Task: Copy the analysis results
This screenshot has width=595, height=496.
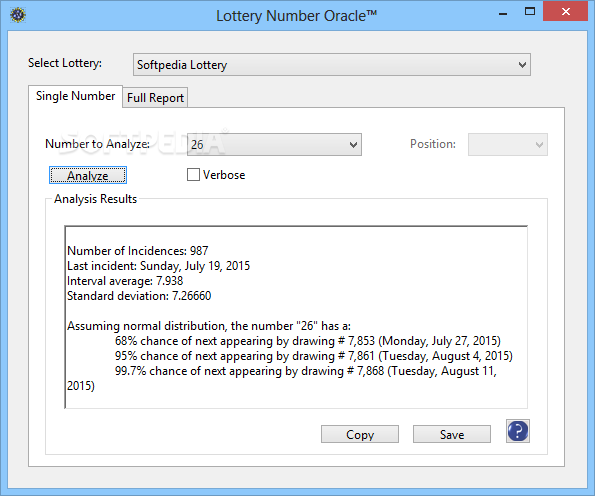Action: (360, 434)
